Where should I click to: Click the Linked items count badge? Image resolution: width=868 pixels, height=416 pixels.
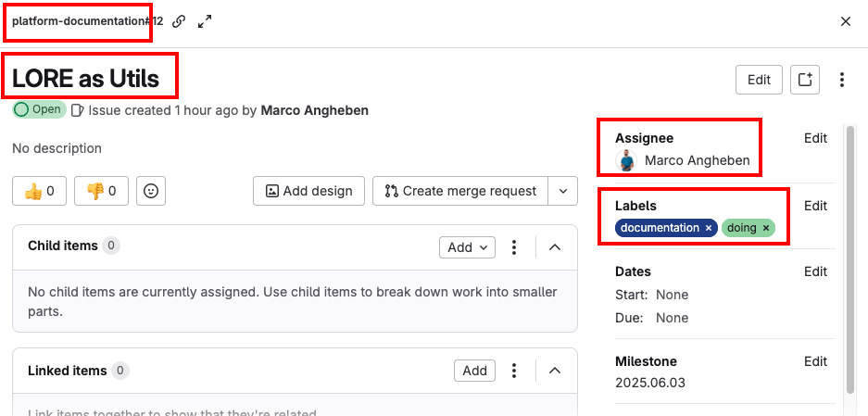[120, 371]
